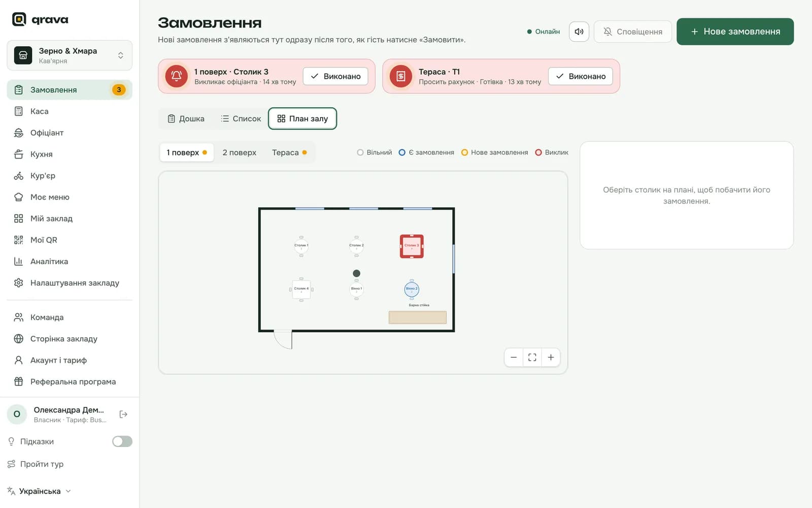Open the Команда page
The image size is (812, 508).
click(x=70, y=317)
